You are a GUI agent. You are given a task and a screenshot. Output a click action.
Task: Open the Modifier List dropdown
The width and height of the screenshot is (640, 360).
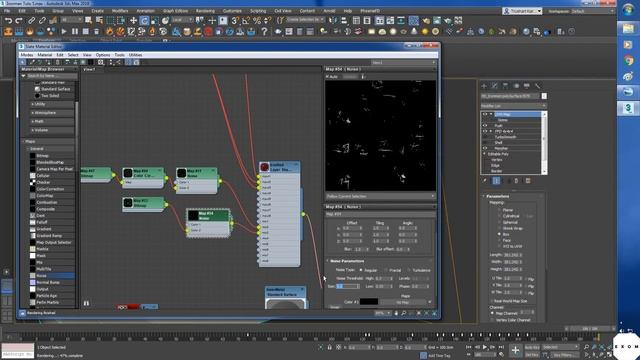(x=513, y=106)
